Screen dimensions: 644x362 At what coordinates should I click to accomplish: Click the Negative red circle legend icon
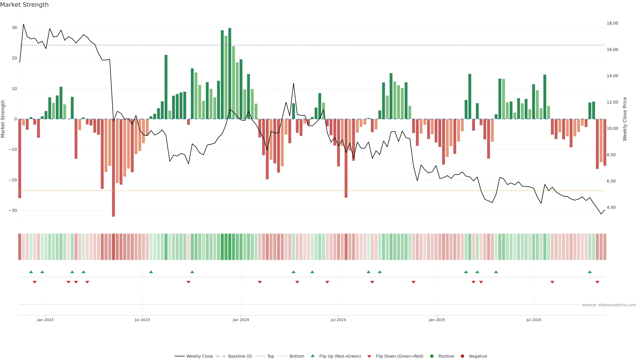[462, 356]
